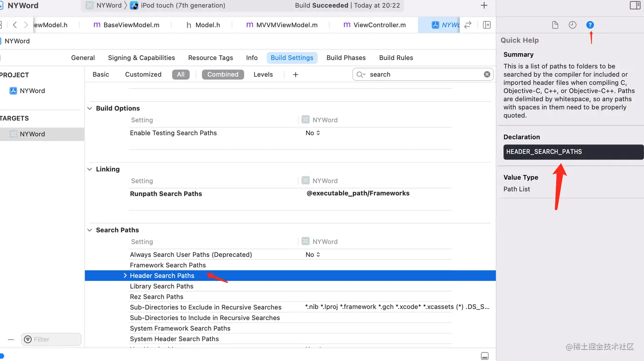Click the magnifier icon in search field
This screenshot has height=361, width=644.
[361, 74]
